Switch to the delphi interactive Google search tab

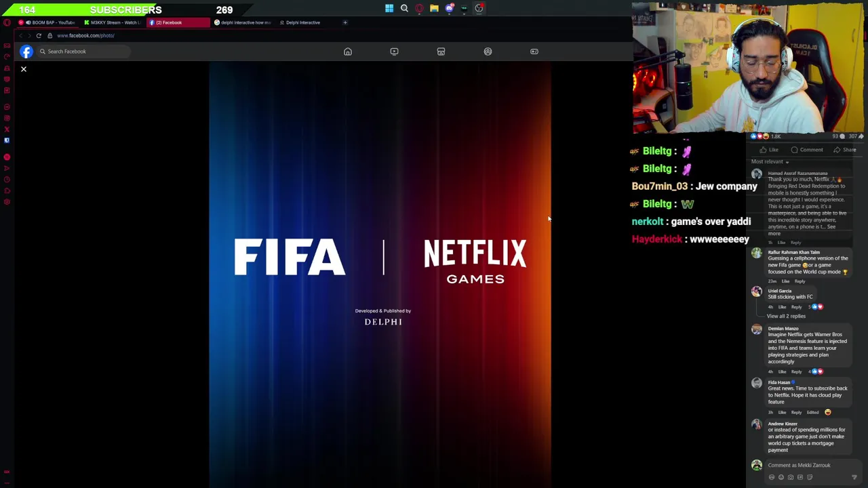242,22
